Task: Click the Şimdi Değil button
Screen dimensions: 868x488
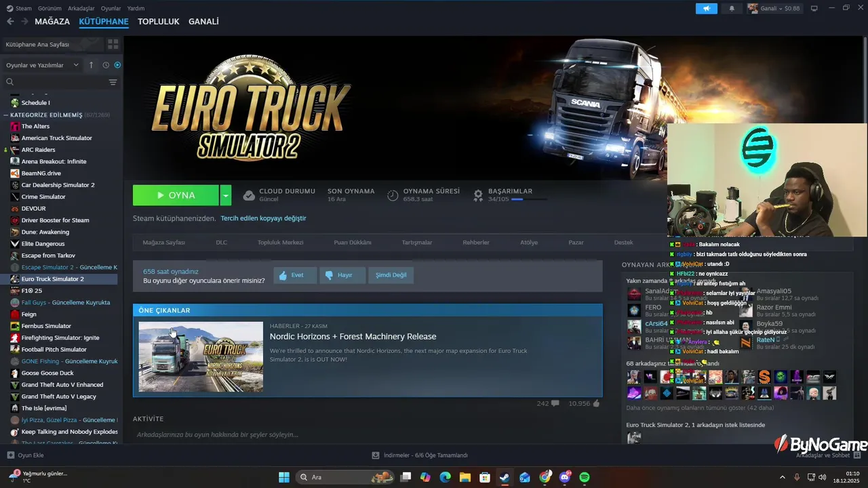Action: [x=391, y=275]
